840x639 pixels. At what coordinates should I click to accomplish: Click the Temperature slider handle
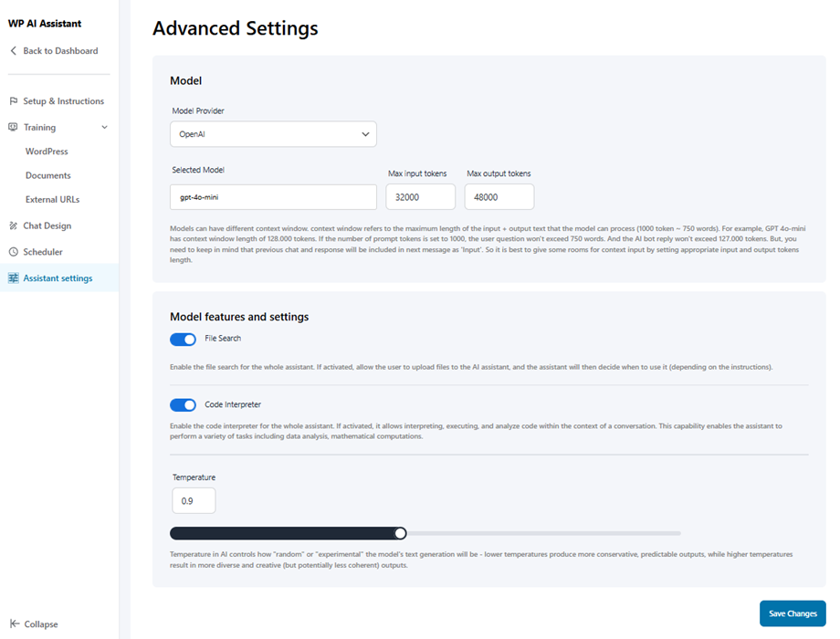(400, 533)
